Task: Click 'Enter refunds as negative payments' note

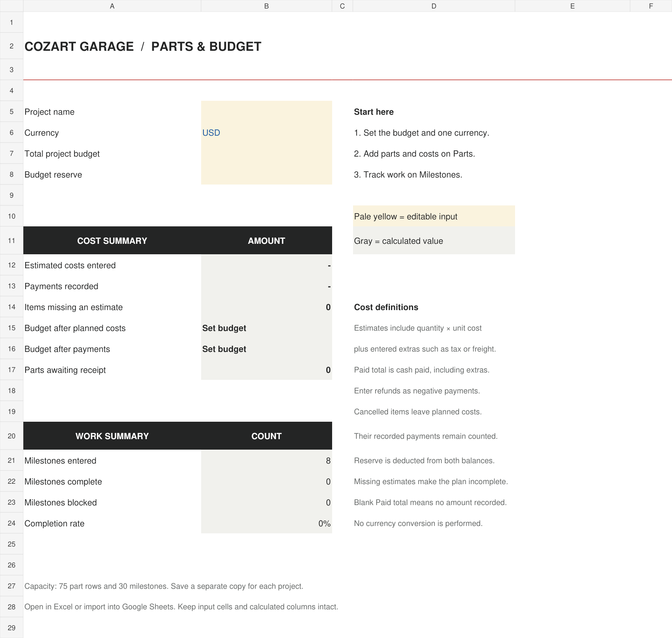Action: [x=417, y=391]
